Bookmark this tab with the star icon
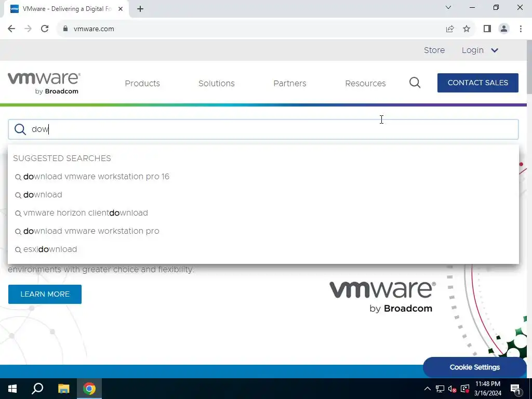Image resolution: width=532 pixels, height=399 pixels. (467, 29)
